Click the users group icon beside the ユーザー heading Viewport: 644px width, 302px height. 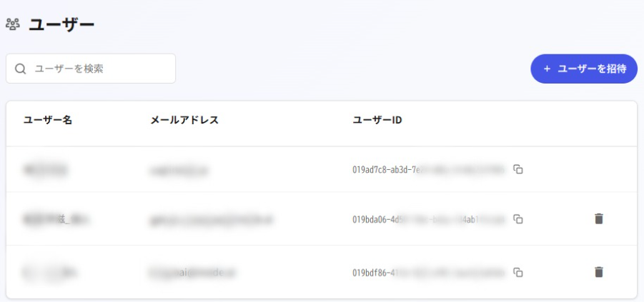[x=12, y=25]
